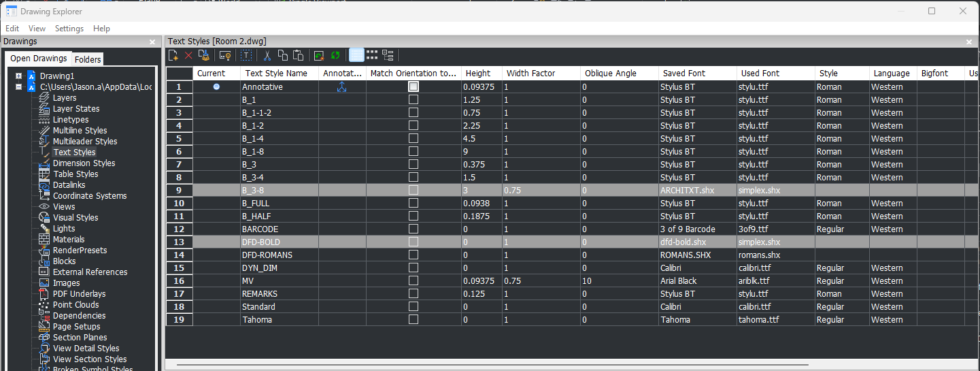Click Height cell of the MV style

click(481, 281)
